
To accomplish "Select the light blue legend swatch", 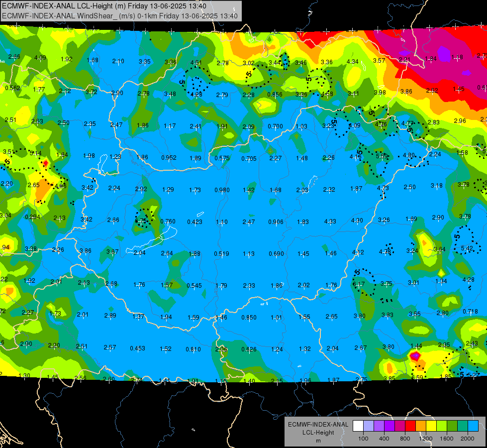I will (473, 426).
